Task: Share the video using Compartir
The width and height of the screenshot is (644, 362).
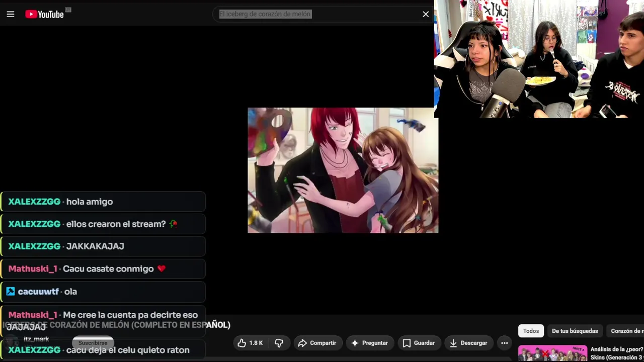Action: 317,343
